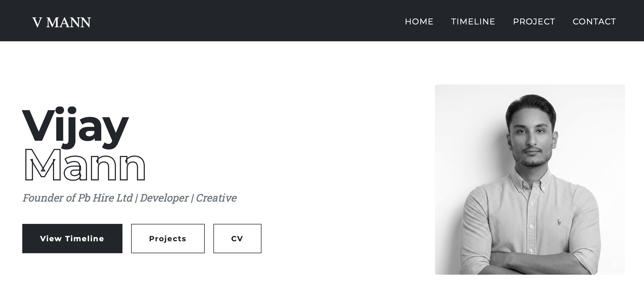Click the CV outlined box
The image size is (644, 288).
point(237,238)
